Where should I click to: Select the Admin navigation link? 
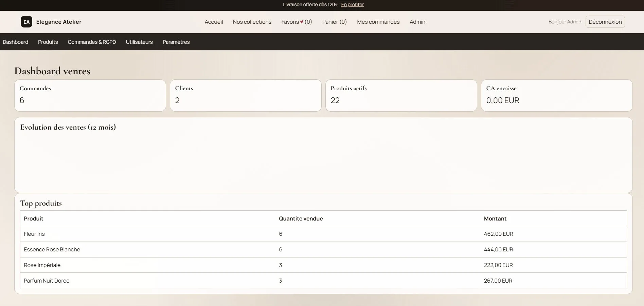tap(417, 22)
